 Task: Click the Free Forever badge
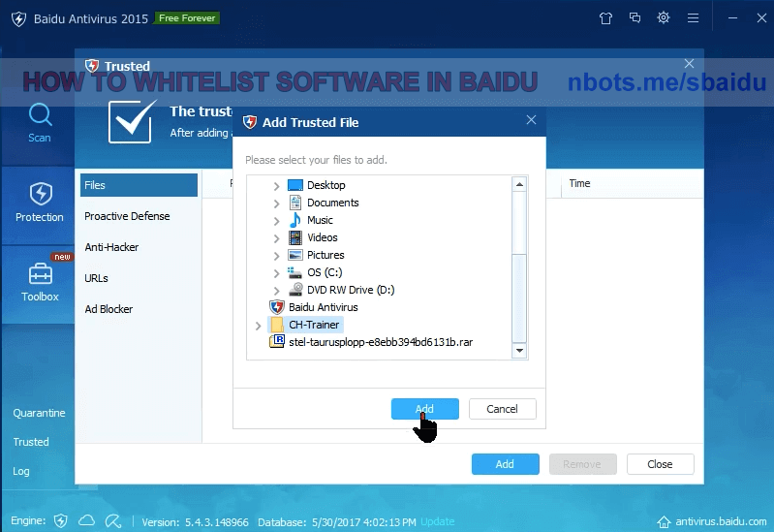[x=187, y=18]
